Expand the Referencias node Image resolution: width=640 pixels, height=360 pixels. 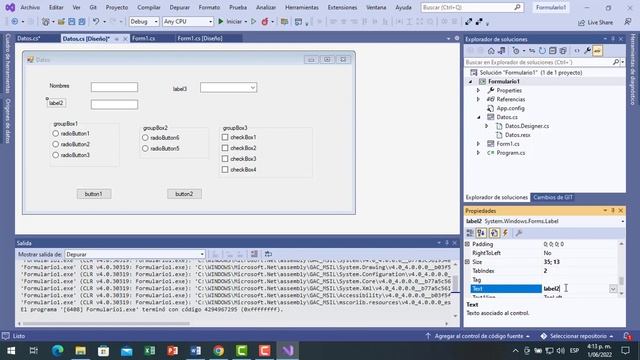478,99
